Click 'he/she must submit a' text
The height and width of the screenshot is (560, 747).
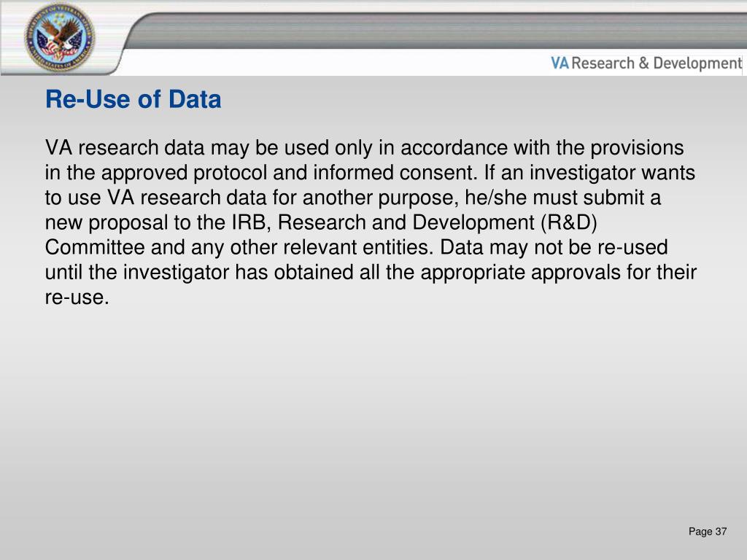point(562,198)
